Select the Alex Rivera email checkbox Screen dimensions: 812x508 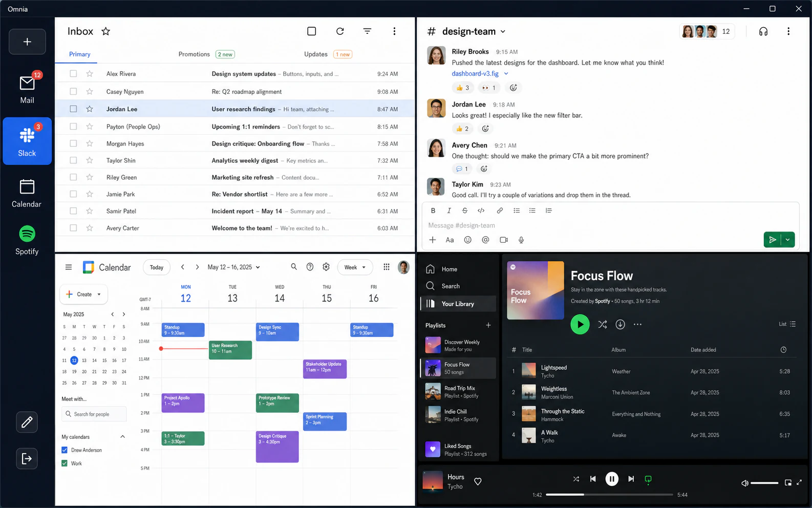coord(73,74)
